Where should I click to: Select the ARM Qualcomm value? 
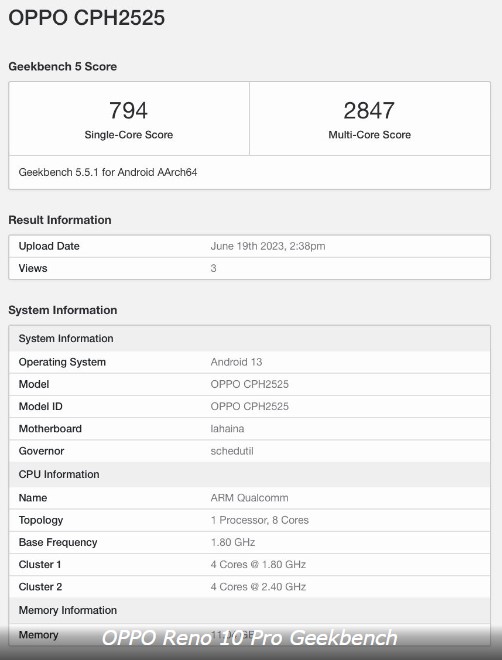[x=250, y=498]
